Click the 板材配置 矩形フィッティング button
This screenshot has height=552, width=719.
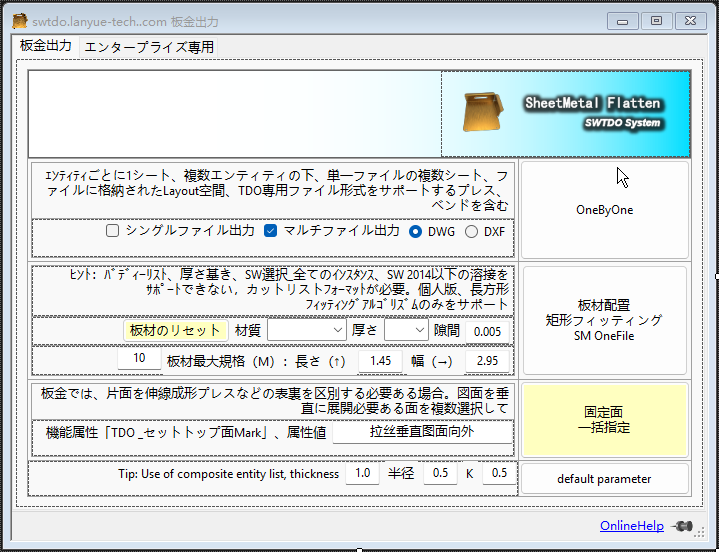(x=605, y=320)
